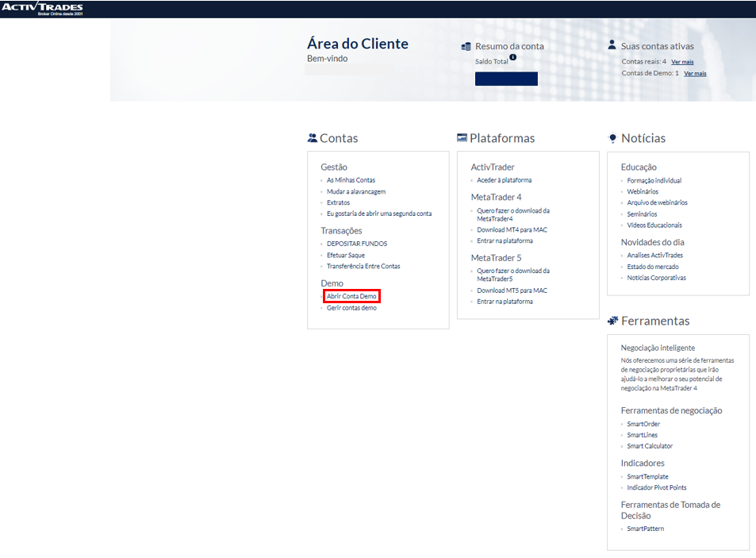This screenshot has height=558, width=756.
Task: Open the SmartOrder tool link
Action: pyautogui.click(x=643, y=424)
